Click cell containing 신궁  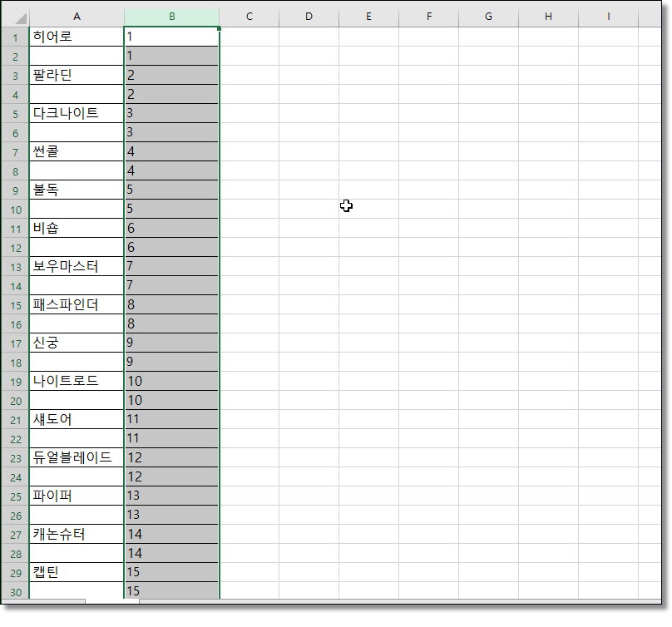(x=77, y=343)
